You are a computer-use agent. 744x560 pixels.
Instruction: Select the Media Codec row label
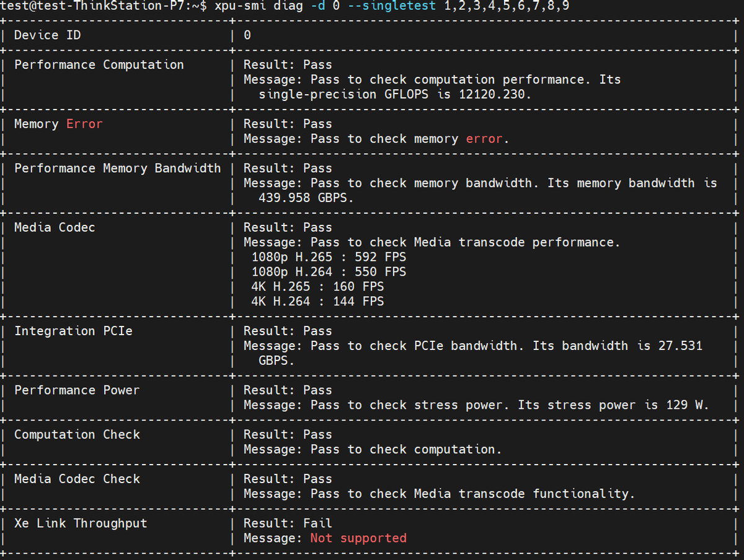(x=55, y=227)
